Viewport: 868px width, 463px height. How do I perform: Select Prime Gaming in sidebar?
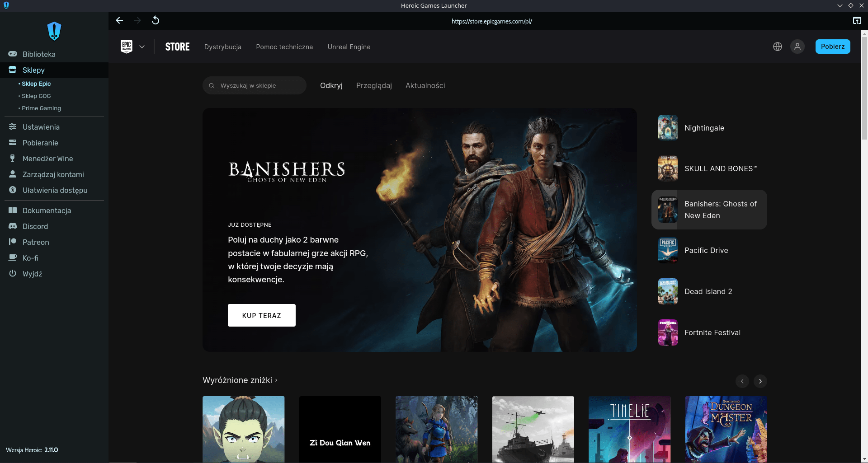41,108
